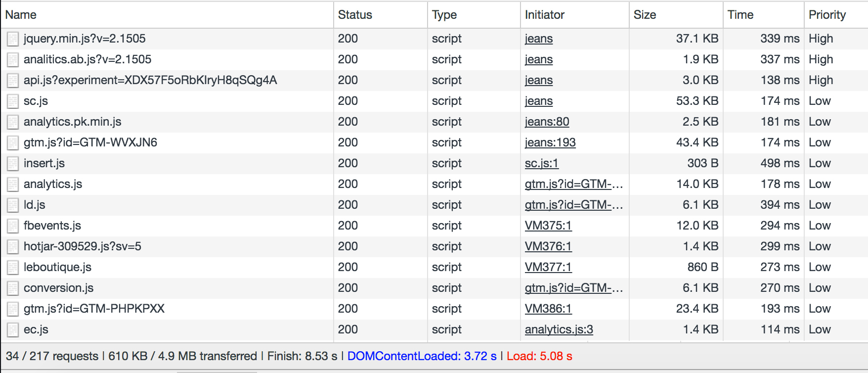The width and height of the screenshot is (868, 373).
Task: Select the fbevents.js request name
Action: pos(52,226)
